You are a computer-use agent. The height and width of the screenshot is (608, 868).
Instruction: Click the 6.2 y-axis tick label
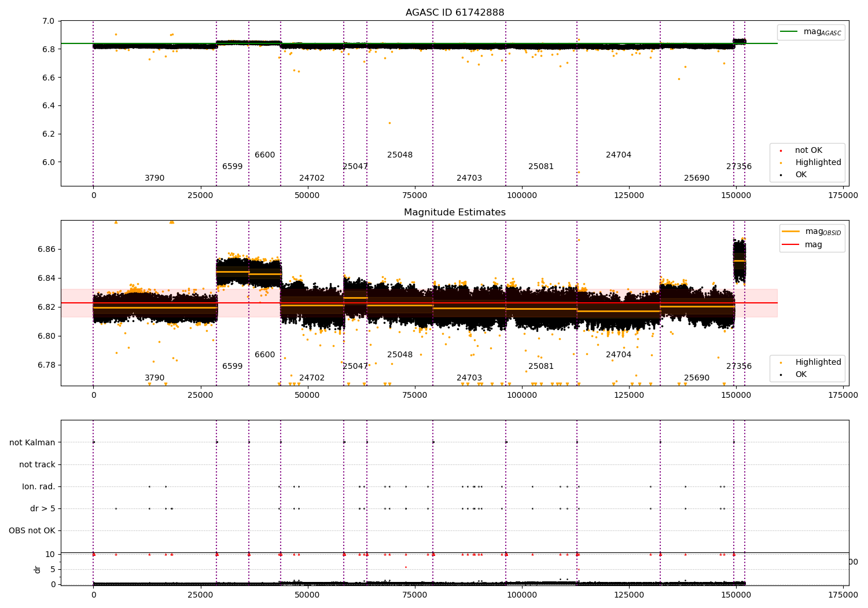point(49,134)
